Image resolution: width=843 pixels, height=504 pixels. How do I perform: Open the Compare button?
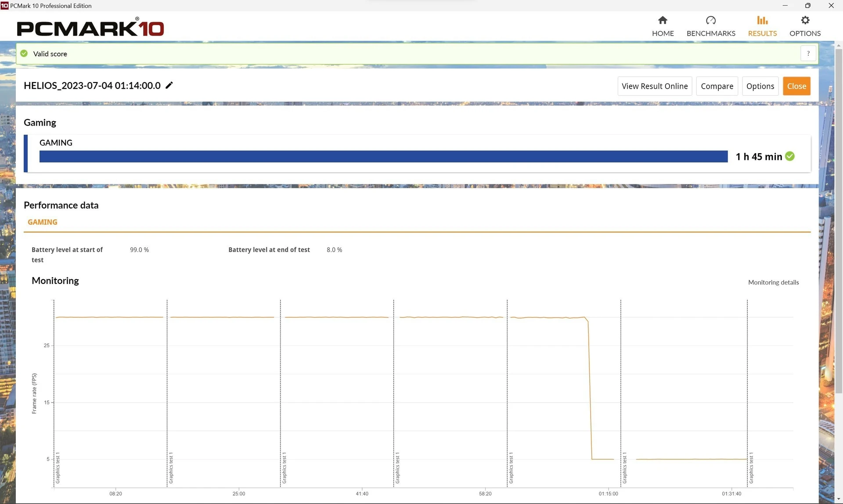[x=717, y=86]
